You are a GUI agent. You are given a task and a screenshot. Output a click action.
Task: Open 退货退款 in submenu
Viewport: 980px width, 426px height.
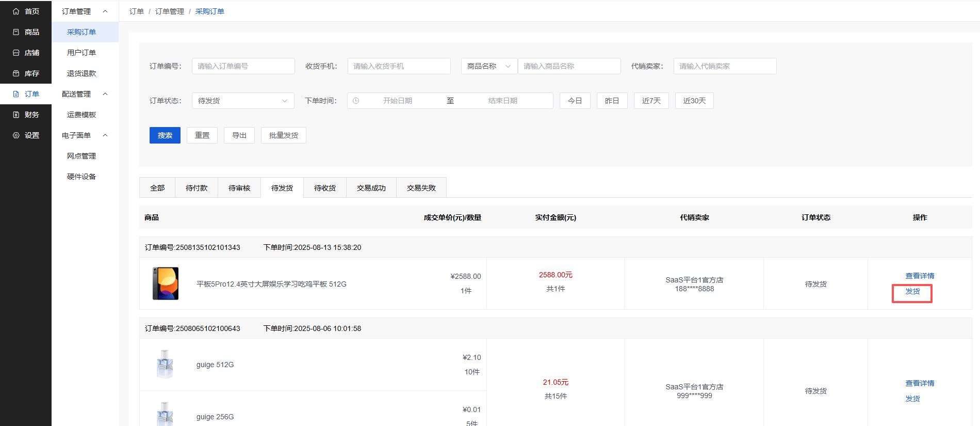[85, 73]
